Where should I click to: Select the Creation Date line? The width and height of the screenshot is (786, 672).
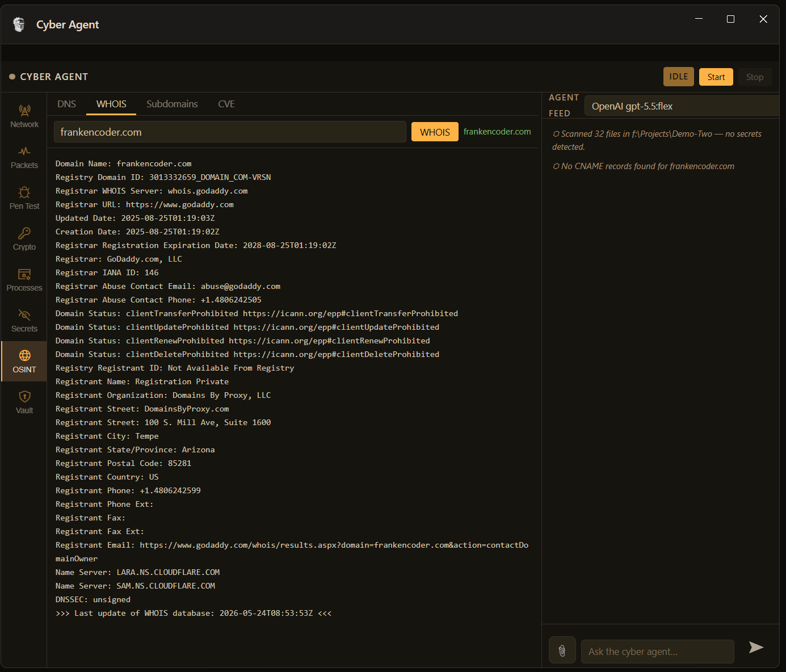[x=137, y=232]
